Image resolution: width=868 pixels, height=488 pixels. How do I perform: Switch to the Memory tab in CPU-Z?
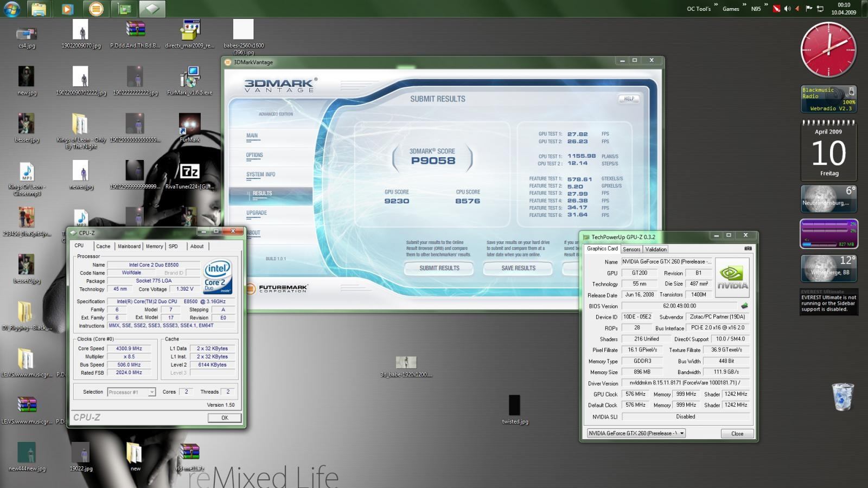154,246
